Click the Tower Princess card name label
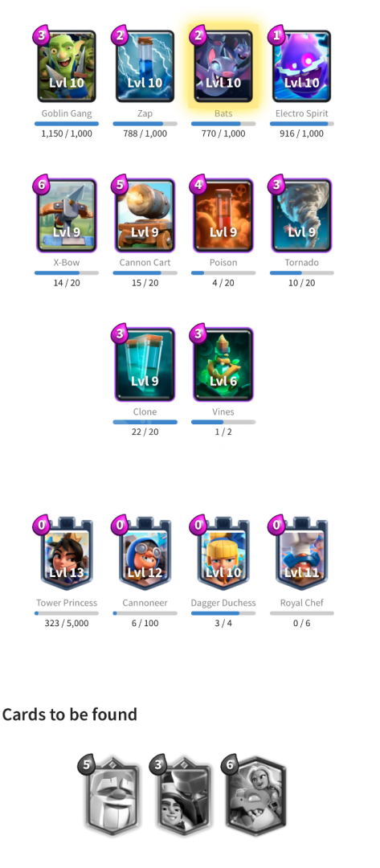Screen dimensions: 380x868 click(x=67, y=603)
